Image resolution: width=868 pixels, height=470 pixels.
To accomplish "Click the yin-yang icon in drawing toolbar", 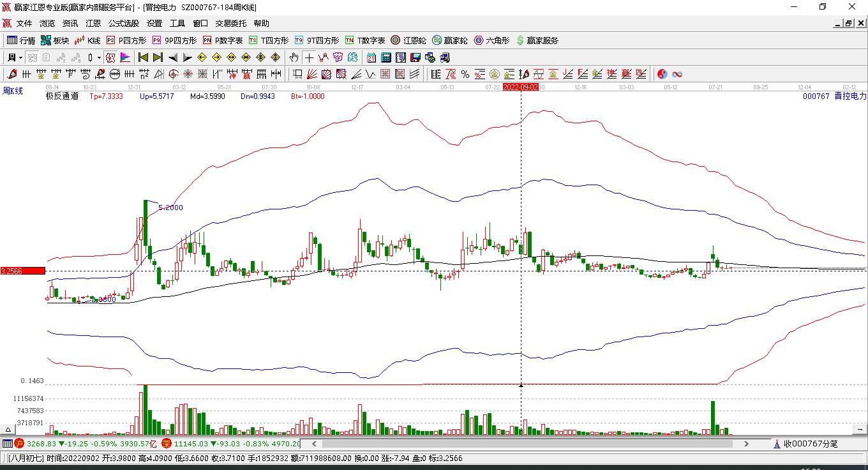I will [662, 74].
